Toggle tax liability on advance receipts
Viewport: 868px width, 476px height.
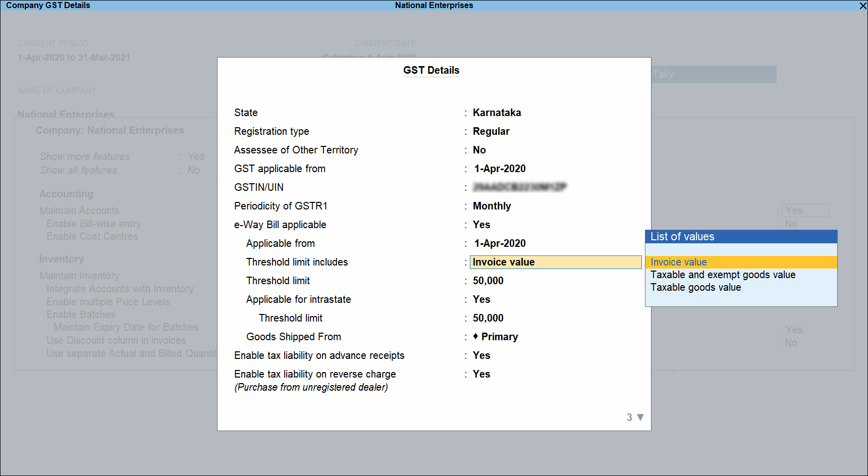(x=481, y=355)
